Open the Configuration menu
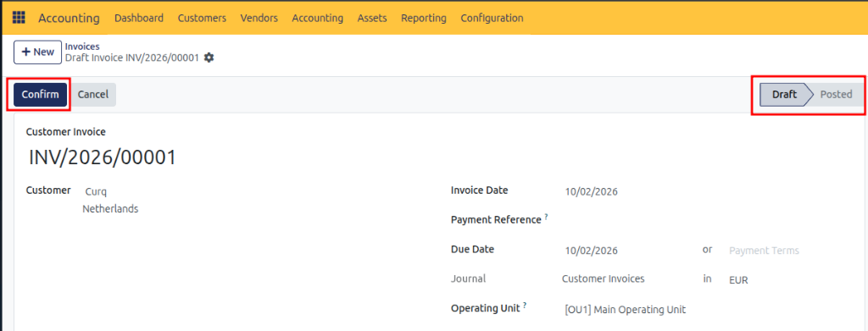The height and width of the screenshot is (331, 868). 492,19
